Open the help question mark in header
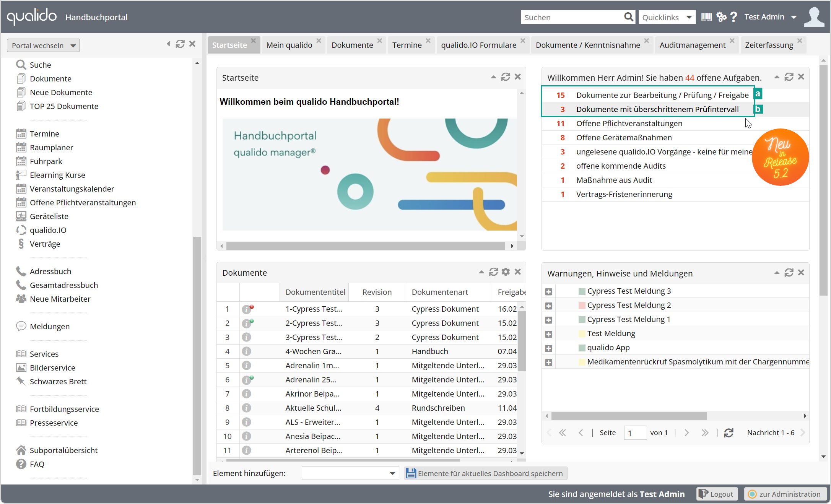 733,17
